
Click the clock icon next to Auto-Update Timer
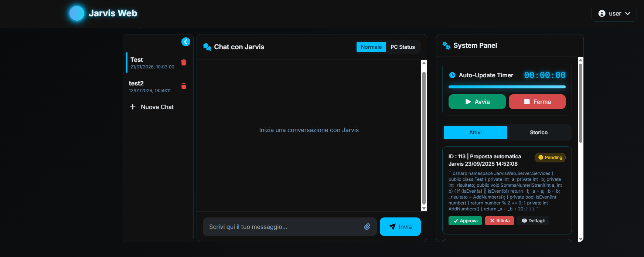click(x=452, y=75)
